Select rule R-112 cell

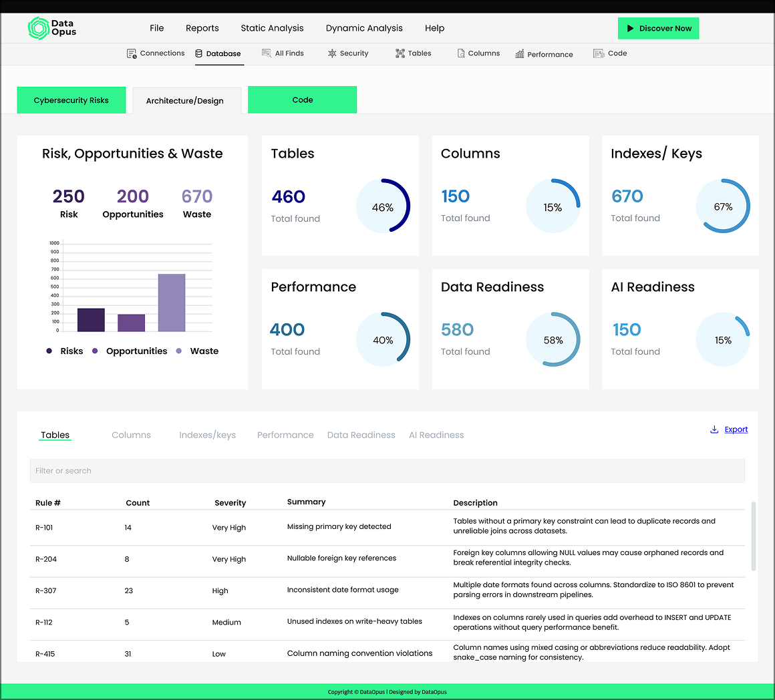44,622
